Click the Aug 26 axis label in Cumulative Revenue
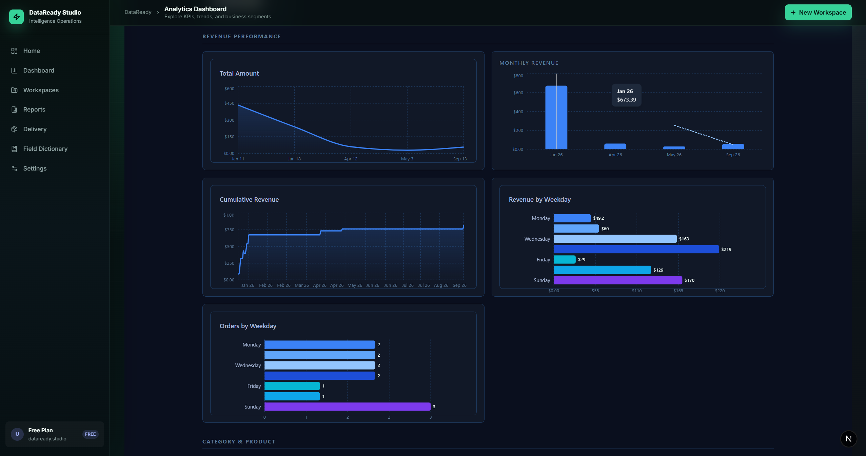The width and height of the screenshot is (868, 456). [441, 285]
